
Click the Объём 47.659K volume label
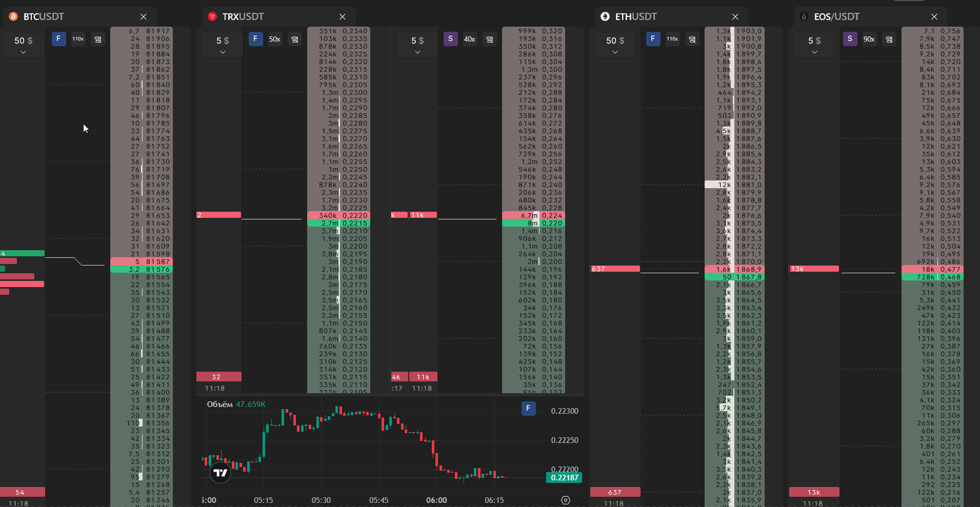click(236, 404)
